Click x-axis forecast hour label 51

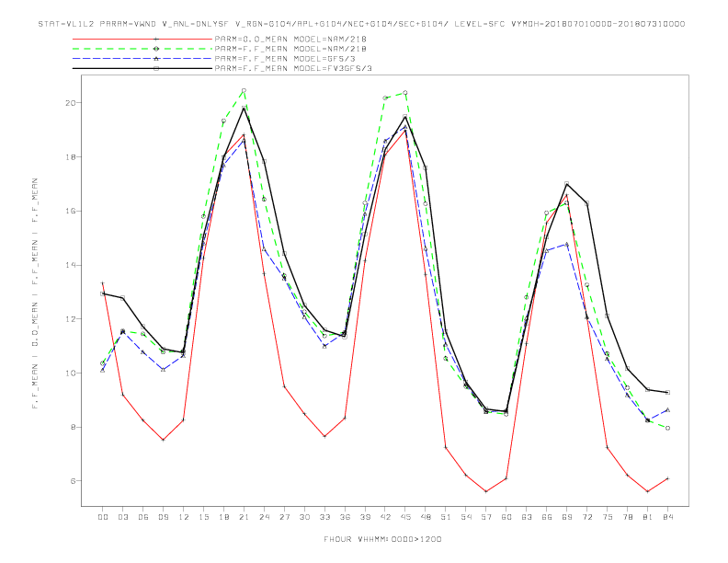pyautogui.click(x=446, y=517)
